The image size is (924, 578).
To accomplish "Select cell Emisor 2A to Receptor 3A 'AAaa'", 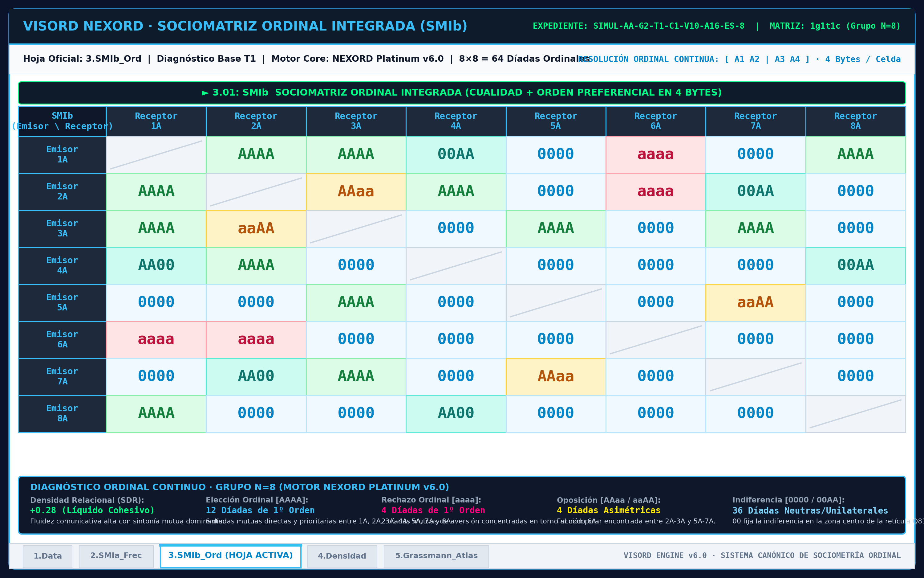I will (356, 192).
